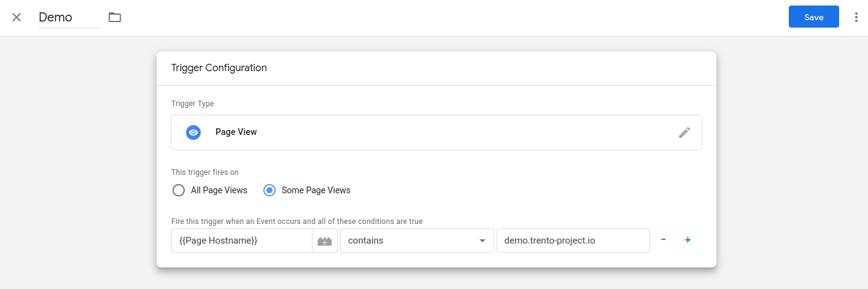
Task: Open the three-dot more actions menu
Action: click(x=856, y=17)
